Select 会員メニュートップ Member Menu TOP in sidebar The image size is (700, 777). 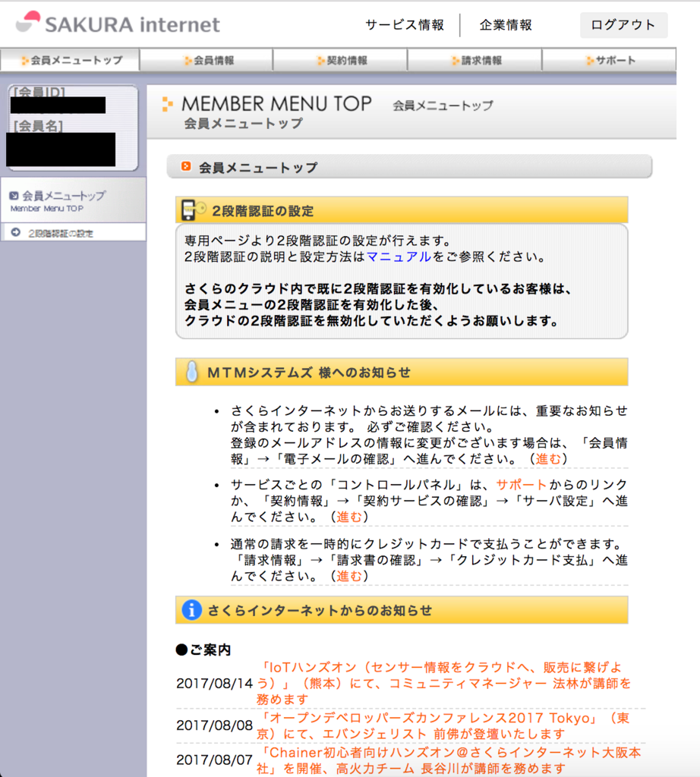[x=74, y=200]
